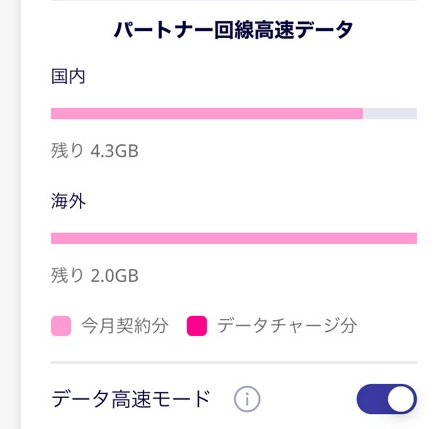Click the 残り 2.0GB remaining text
Screen dimensions: 442x429
click(x=95, y=276)
